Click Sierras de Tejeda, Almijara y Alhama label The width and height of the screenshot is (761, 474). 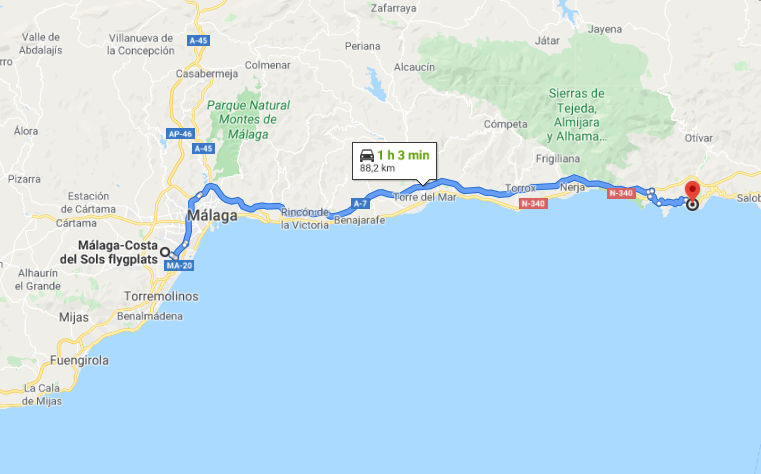point(577,115)
